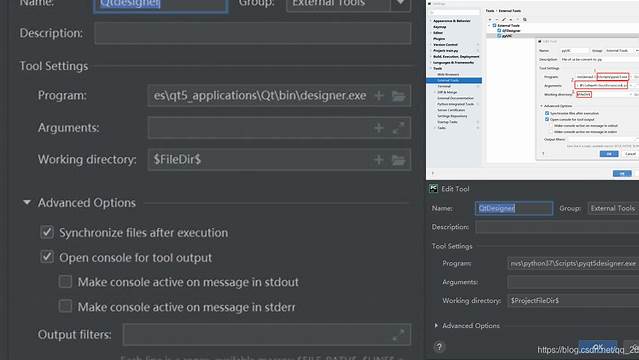This screenshot has width=639, height=360.
Task: Toggle Open console for tool output, large dialog
Action: coord(47,257)
